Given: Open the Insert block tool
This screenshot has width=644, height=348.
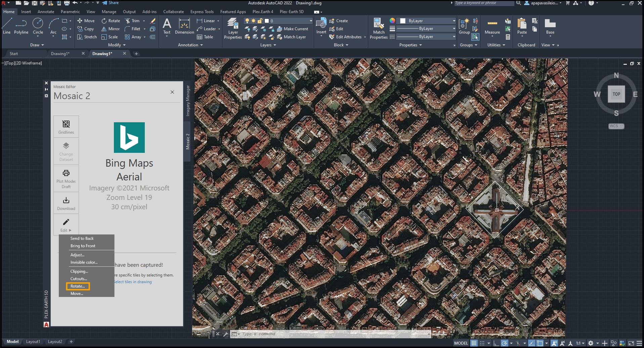Looking at the screenshot, I should click(x=321, y=26).
